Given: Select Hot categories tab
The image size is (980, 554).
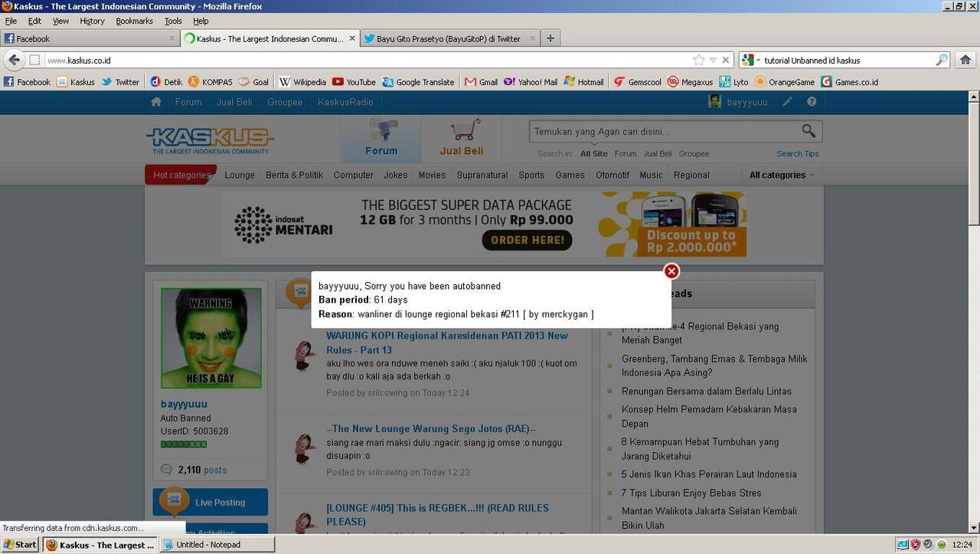Looking at the screenshot, I should pyautogui.click(x=181, y=175).
